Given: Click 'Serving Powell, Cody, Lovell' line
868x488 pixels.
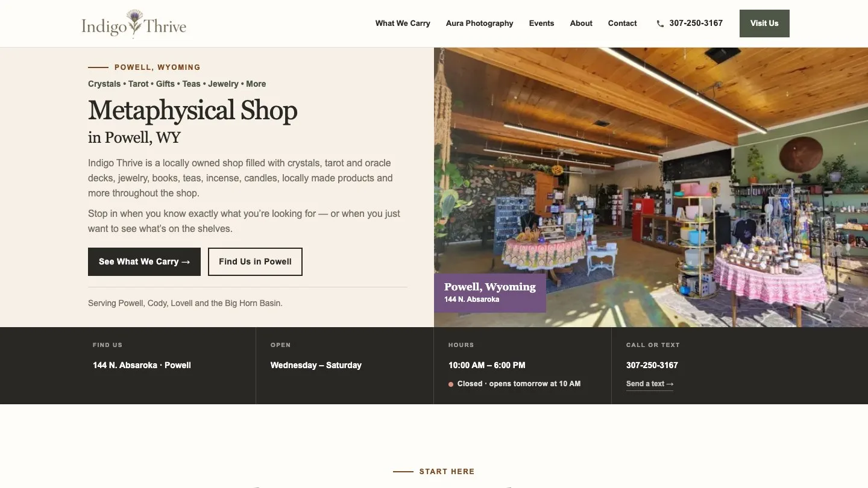Looking at the screenshot, I should pyautogui.click(x=185, y=303).
